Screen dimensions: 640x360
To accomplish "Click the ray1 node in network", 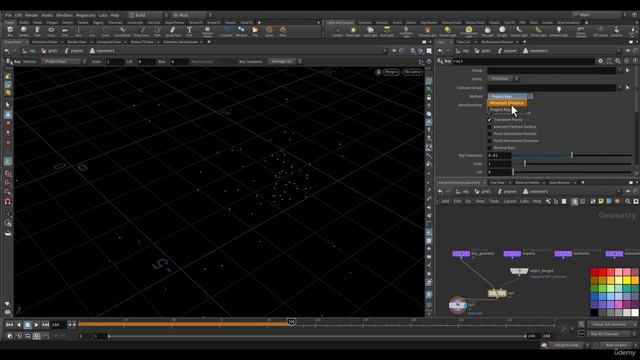I will coord(497,293).
